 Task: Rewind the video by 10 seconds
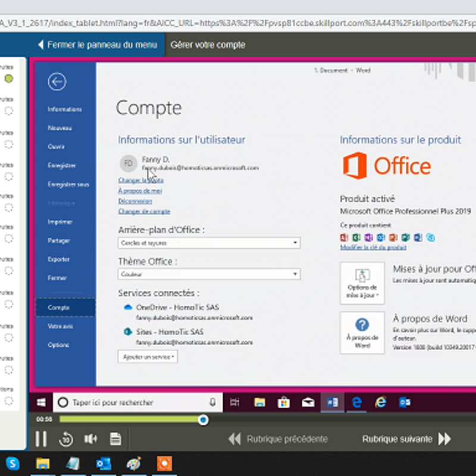pyautogui.click(x=66, y=439)
